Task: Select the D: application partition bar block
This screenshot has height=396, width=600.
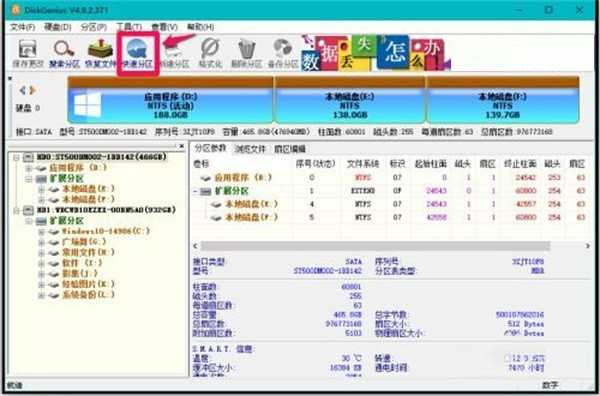Action: 170,99
